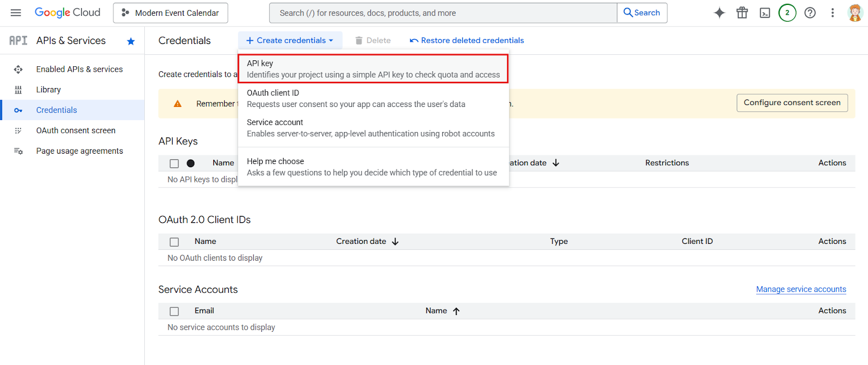Select all checkbox in Service Accounts table
The image size is (868, 365).
(174, 311)
